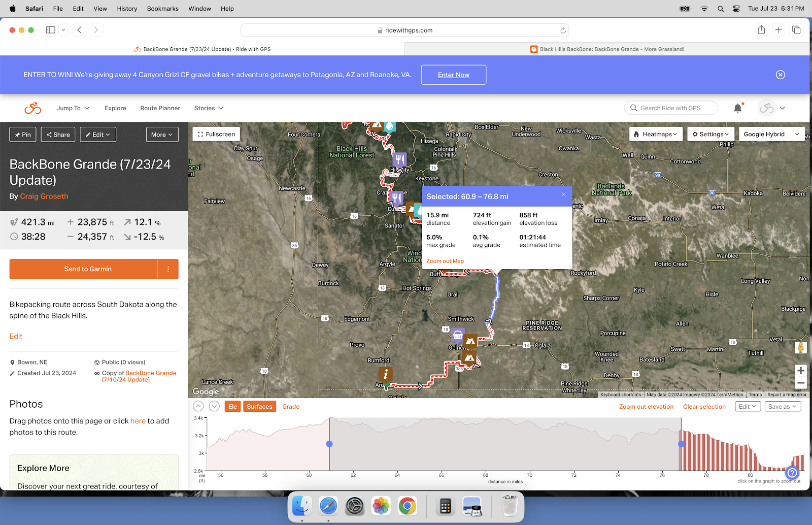Expand the Jump To menu
Image resolution: width=812 pixels, height=525 pixels.
pos(73,108)
